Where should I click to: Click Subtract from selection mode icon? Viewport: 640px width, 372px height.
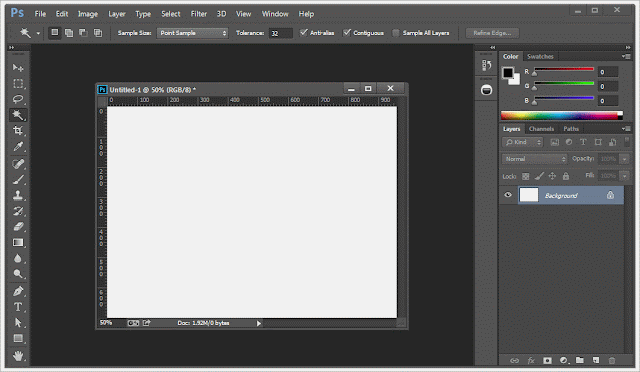tap(83, 33)
